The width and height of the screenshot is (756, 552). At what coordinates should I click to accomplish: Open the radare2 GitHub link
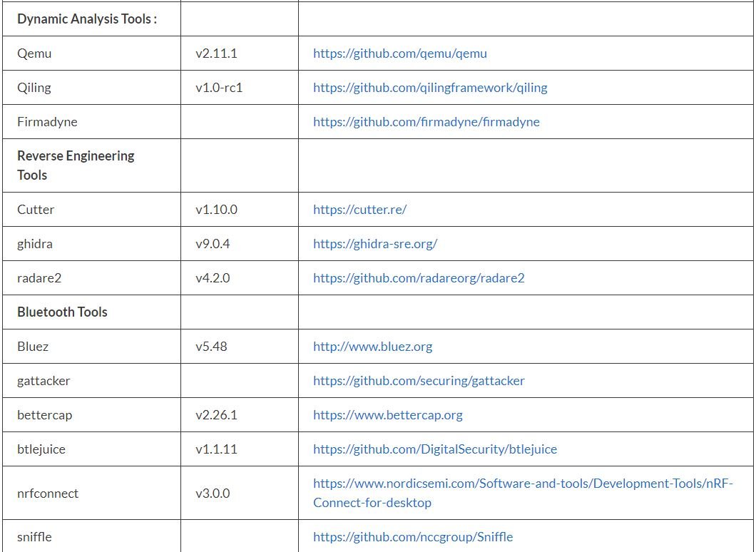[x=419, y=277]
